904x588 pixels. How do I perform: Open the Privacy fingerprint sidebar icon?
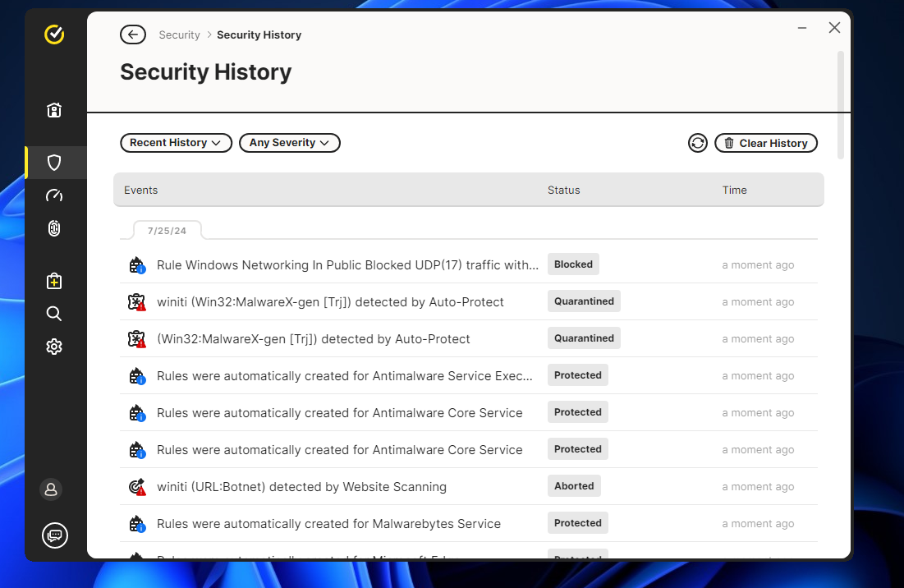tap(54, 228)
